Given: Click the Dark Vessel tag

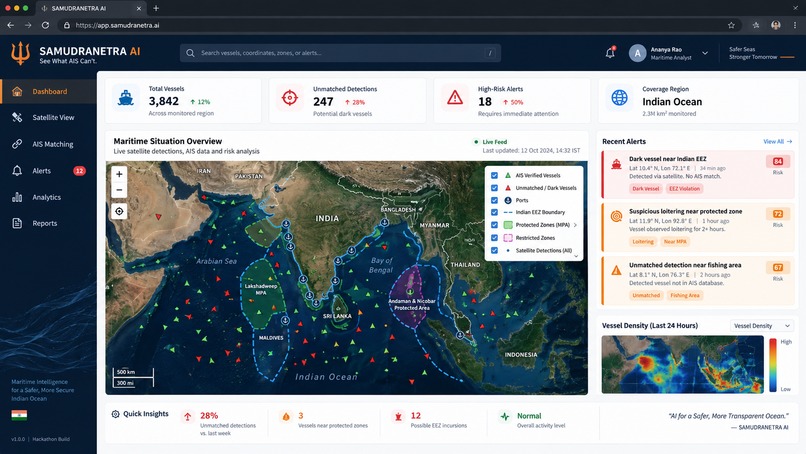Looking at the screenshot, I should click(x=646, y=189).
